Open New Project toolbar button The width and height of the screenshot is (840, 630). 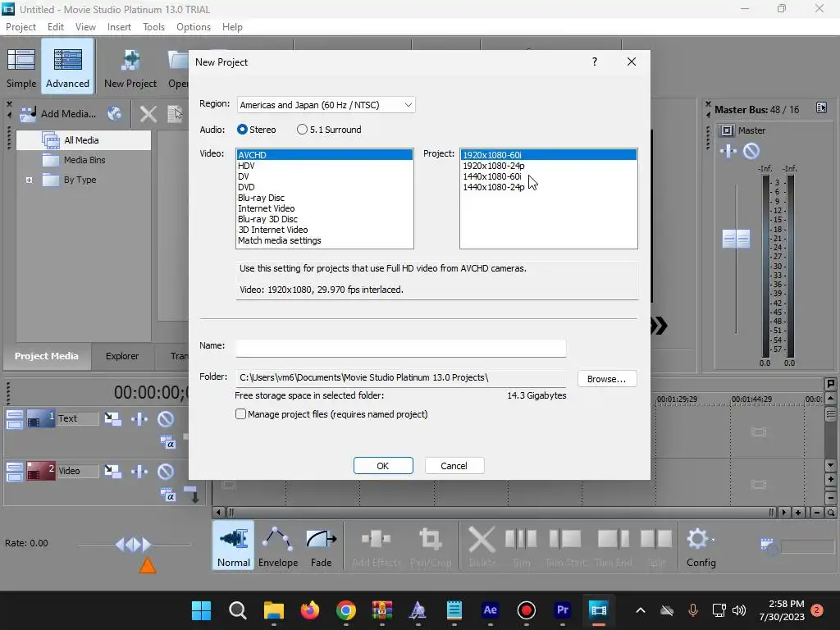pos(130,67)
